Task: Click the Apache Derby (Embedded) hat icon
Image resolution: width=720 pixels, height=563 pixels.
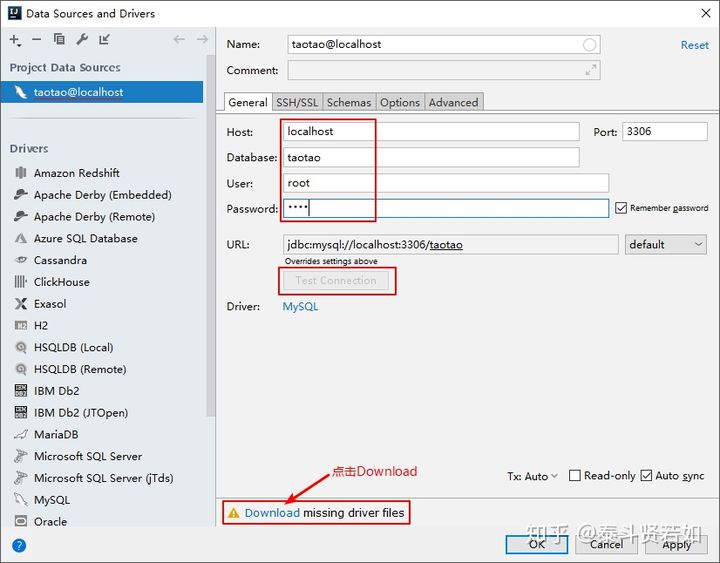Action: (x=21, y=194)
